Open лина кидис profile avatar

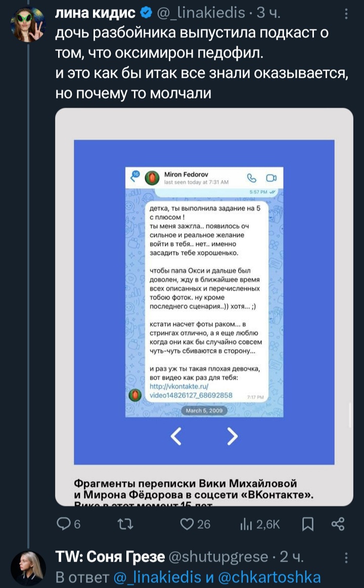click(28, 24)
